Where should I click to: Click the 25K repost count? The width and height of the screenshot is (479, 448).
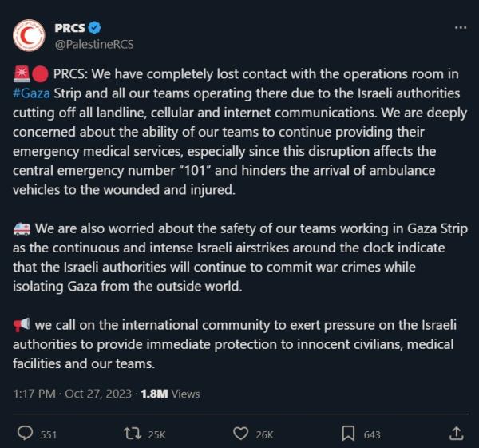(156, 434)
